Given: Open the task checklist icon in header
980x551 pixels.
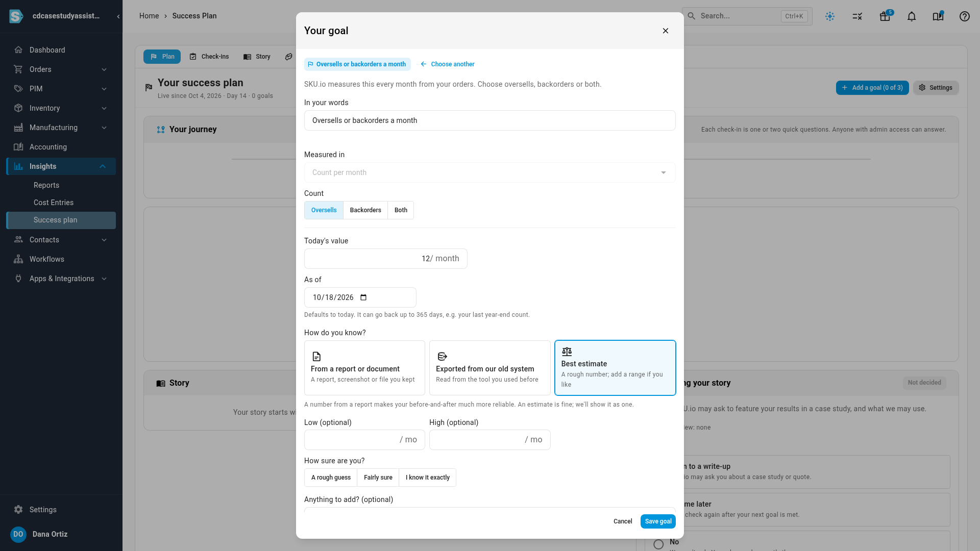Looking at the screenshot, I should [857, 16].
